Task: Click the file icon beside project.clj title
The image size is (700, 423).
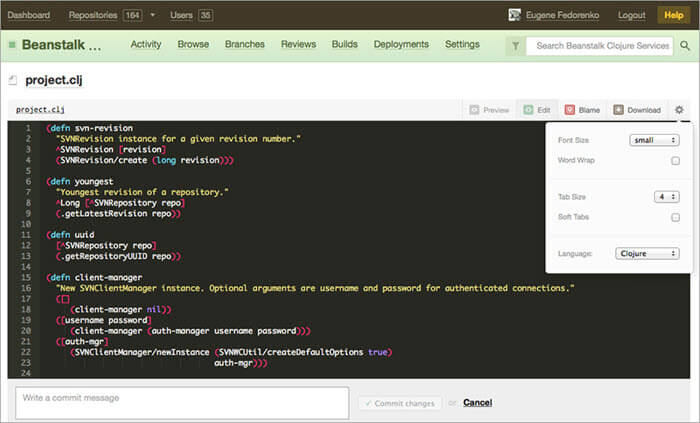Action: point(12,80)
